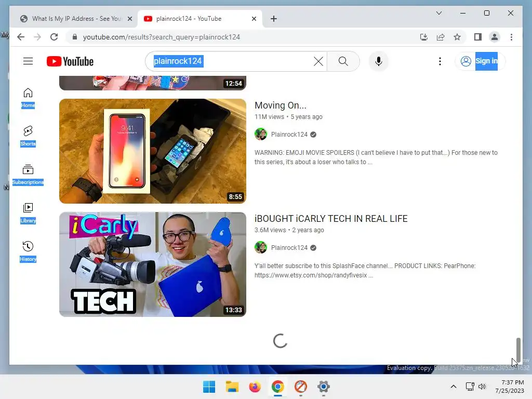Expand the tab search chevron
This screenshot has width=532, height=399.
click(438, 13)
